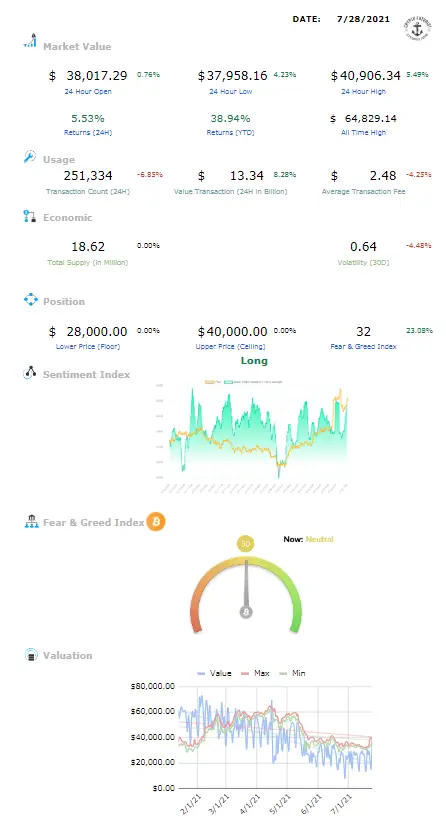
Task: Click the Valuation section icon
Action: tap(31, 655)
